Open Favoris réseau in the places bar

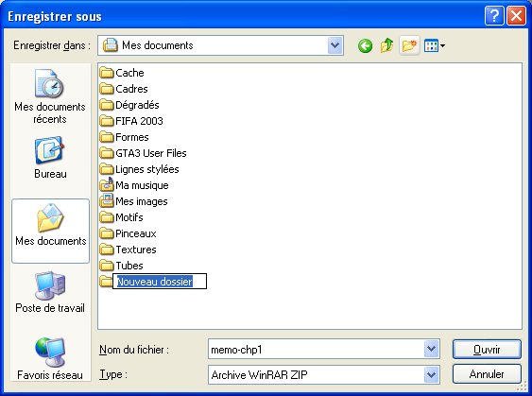(x=50, y=359)
